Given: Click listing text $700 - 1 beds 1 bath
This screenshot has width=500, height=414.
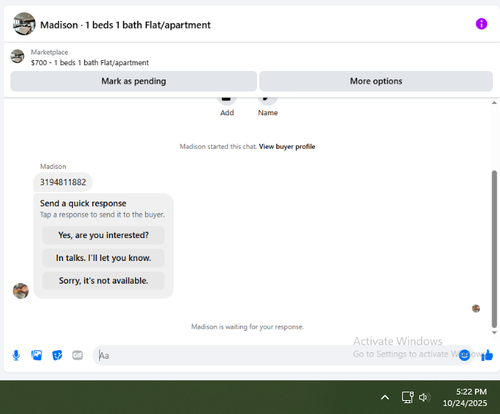Looking at the screenshot, I should tap(90, 63).
